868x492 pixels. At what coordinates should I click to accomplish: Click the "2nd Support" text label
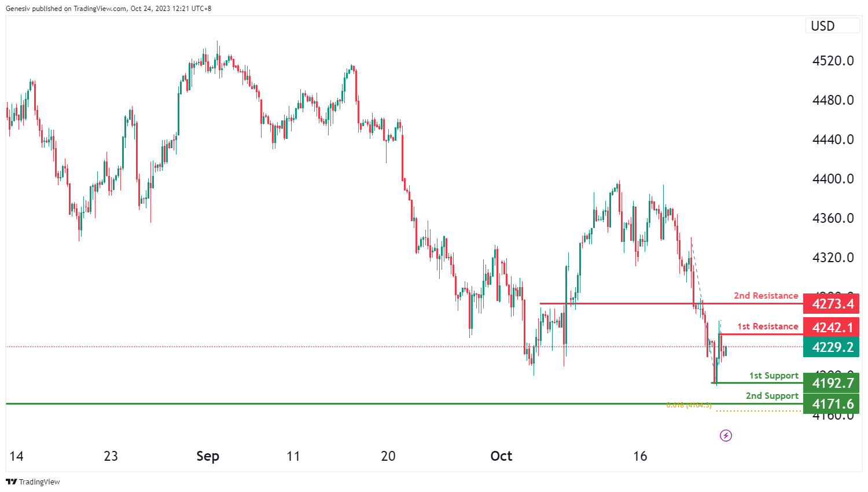tap(772, 396)
